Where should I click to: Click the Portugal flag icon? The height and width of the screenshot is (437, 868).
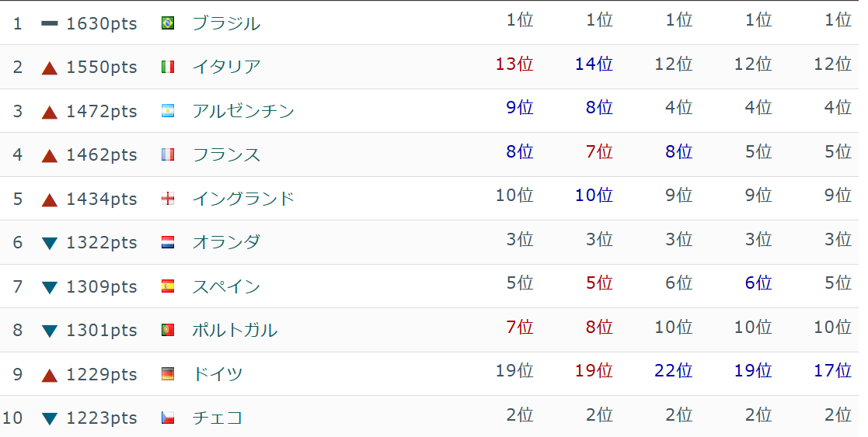[x=167, y=330]
